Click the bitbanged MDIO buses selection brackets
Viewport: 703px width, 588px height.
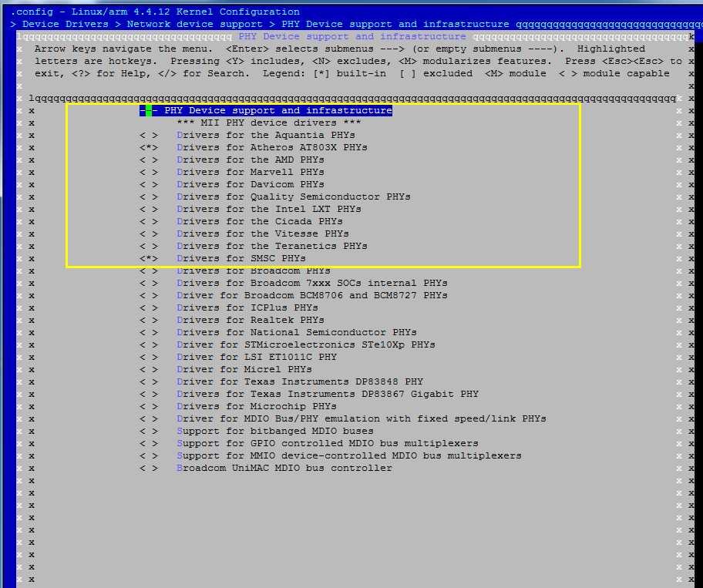[149, 431]
